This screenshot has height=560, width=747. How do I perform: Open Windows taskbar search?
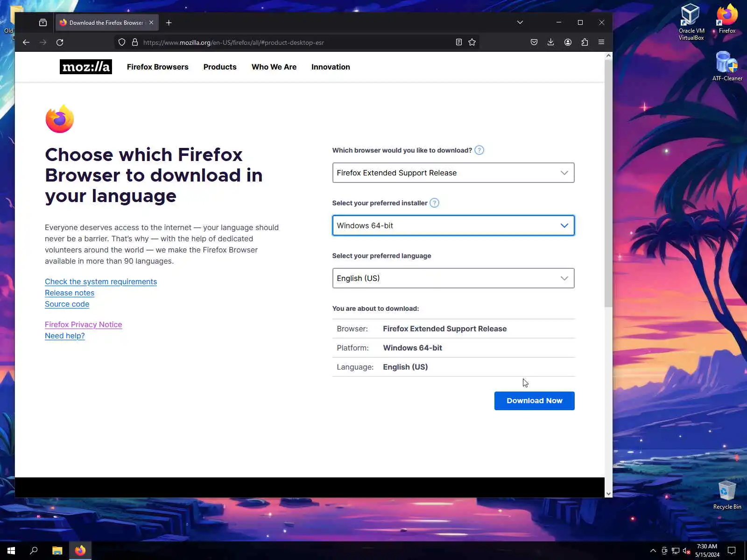tap(34, 551)
